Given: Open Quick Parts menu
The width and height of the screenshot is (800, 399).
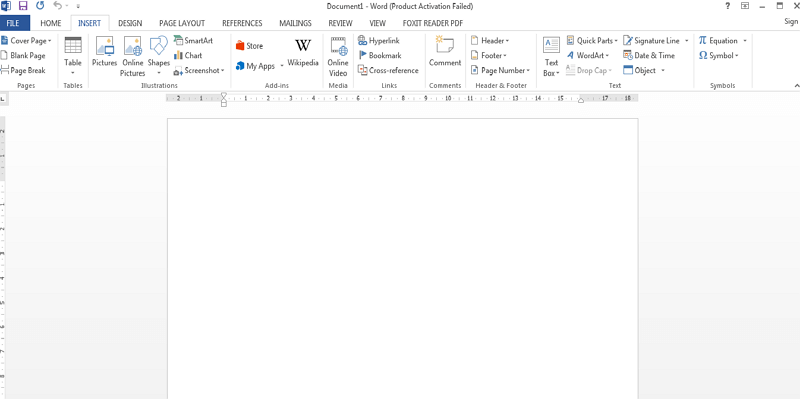Looking at the screenshot, I should (592, 41).
